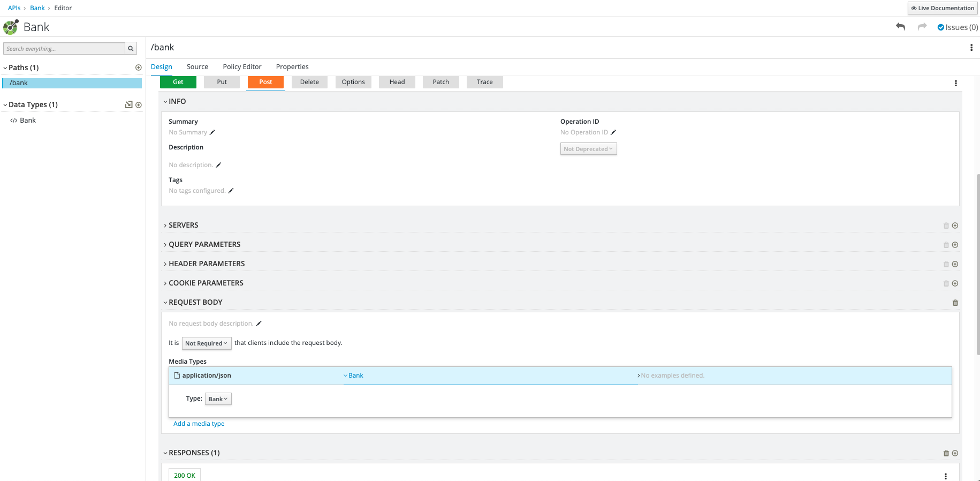Click the undo arrow icon

pyautogui.click(x=901, y=27)
